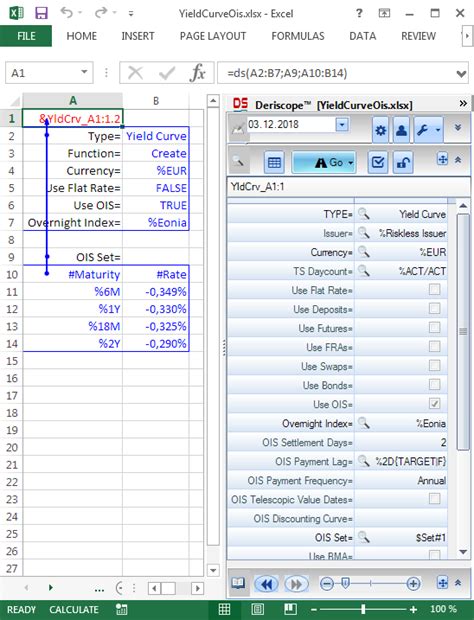Click the Deriscope zoom slider handle
The image size is (474, 620).
tap(345, 583)
